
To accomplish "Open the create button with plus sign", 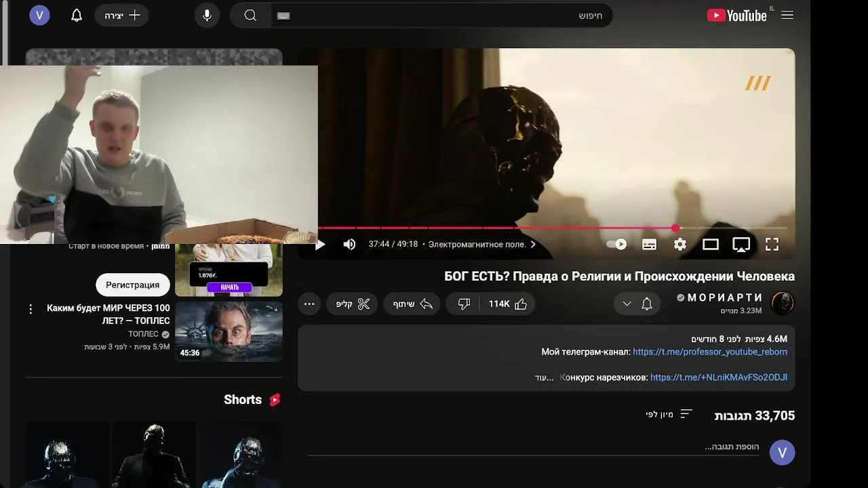I will click(x=122, y=16).
